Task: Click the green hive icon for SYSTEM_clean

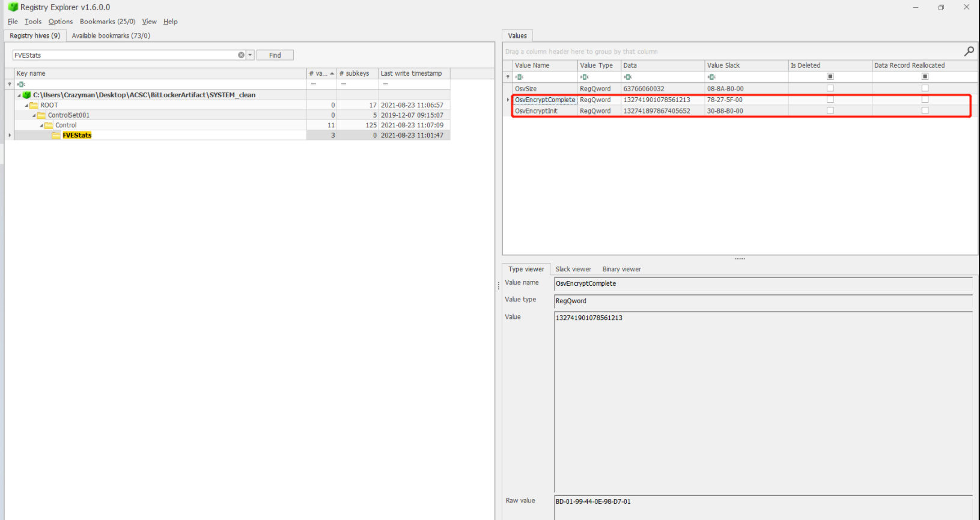Action: [x=26, y=95]
